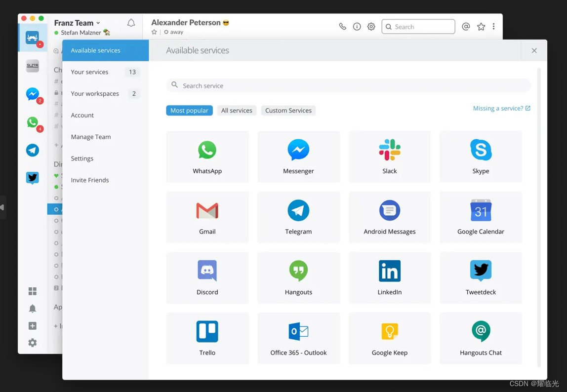The width and height of the screenshot is (567, 392).
Task: Star the Alexander Peterson conversation
Action: pos(154,32)
